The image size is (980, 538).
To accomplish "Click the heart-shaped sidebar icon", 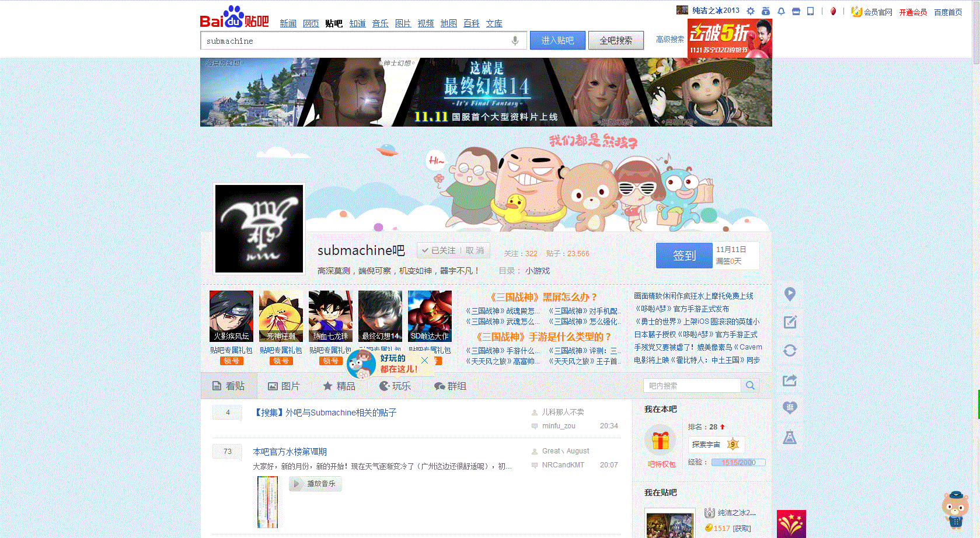I will coord(790,407).
